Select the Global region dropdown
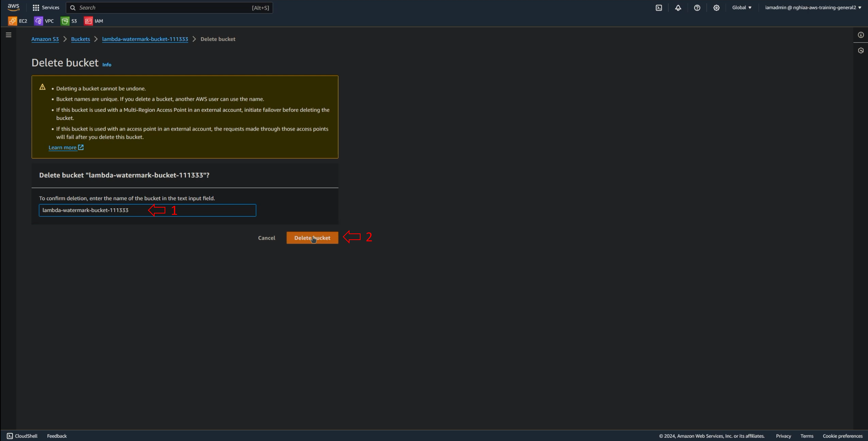 pos(741,7)
